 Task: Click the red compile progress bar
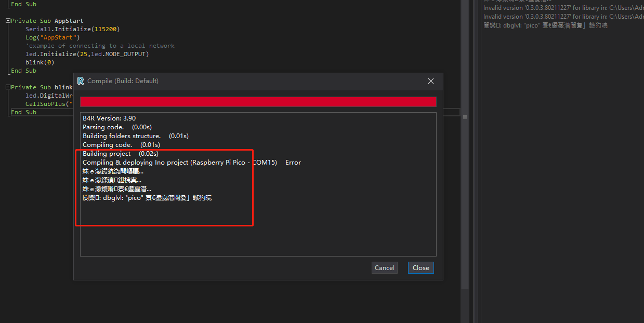(258, 102)
